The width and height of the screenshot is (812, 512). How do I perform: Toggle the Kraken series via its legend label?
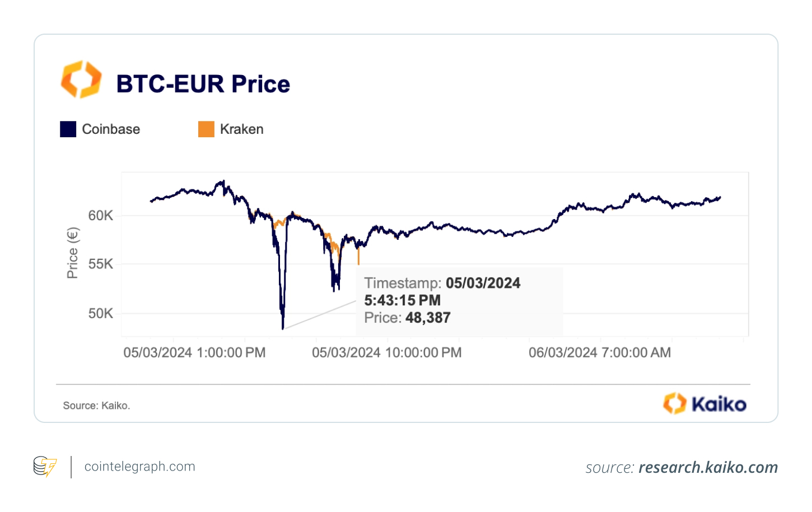click(x=241, y=129)
